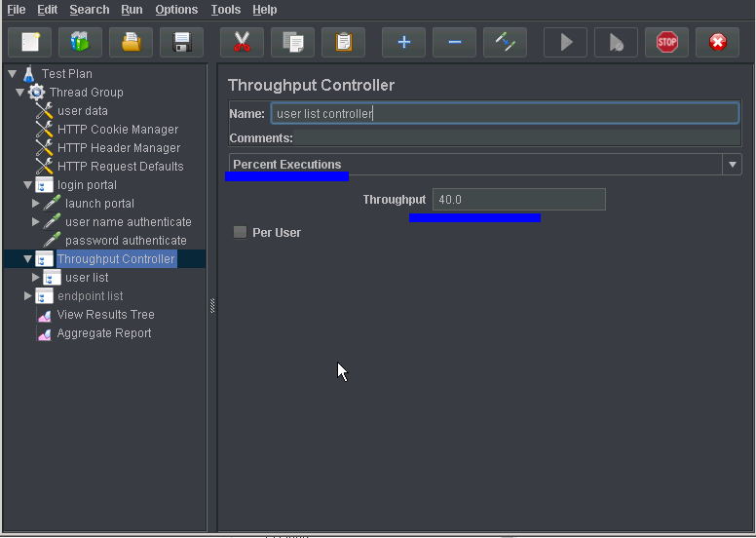Select the 'user data' tree item

83,111
